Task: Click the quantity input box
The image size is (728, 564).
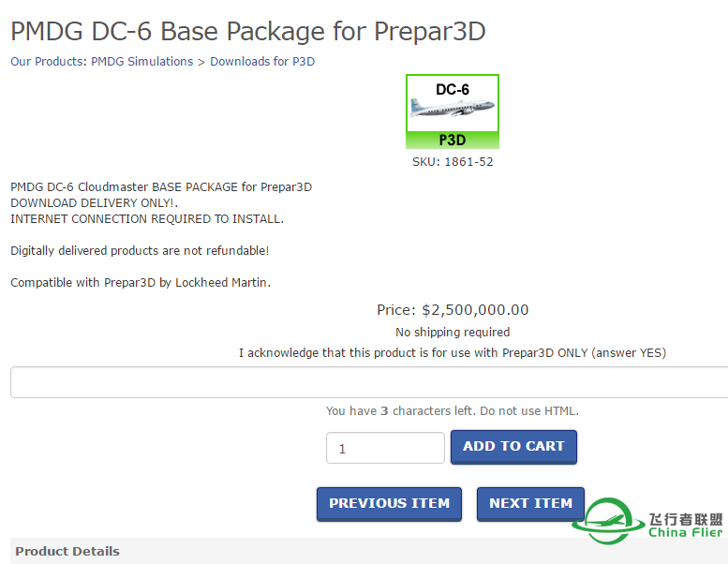Action: coord(385,448)
